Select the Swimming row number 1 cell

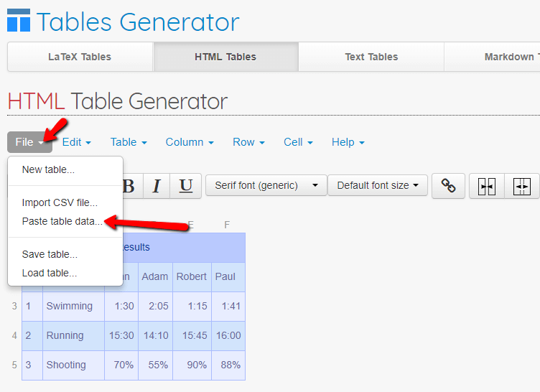32,307
